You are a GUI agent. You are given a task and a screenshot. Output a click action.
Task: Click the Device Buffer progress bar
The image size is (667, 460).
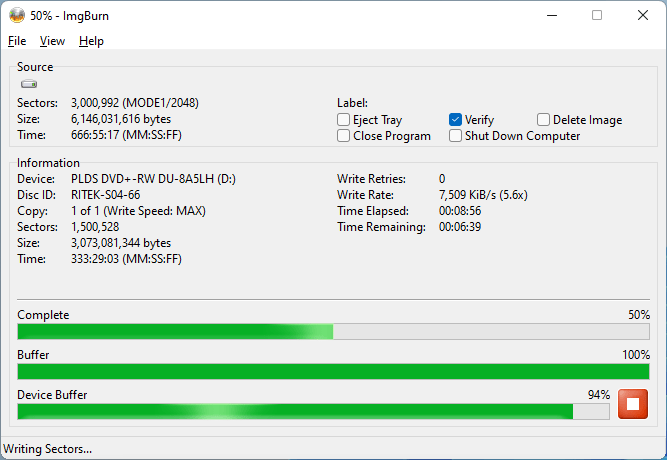pyautogui.click(x=312, y=411)
